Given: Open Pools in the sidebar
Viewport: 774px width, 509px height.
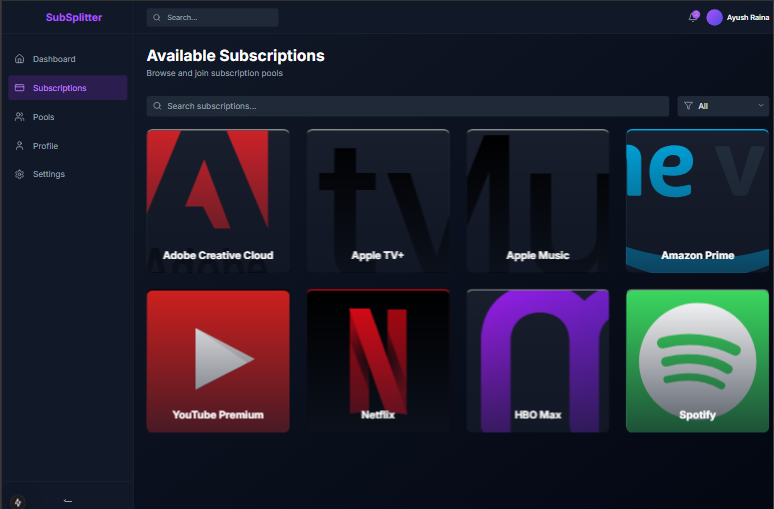Looking at the screenshot, I should [68, 117].
